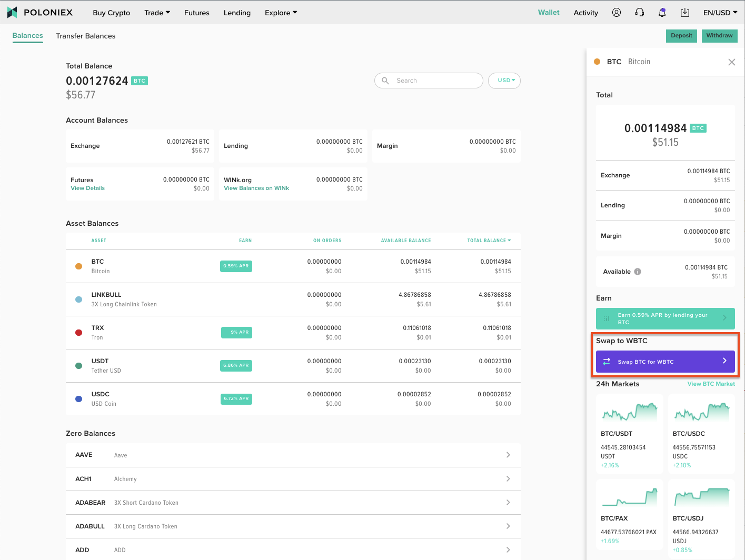Click the green USDT coin dot

click(78, 366)
